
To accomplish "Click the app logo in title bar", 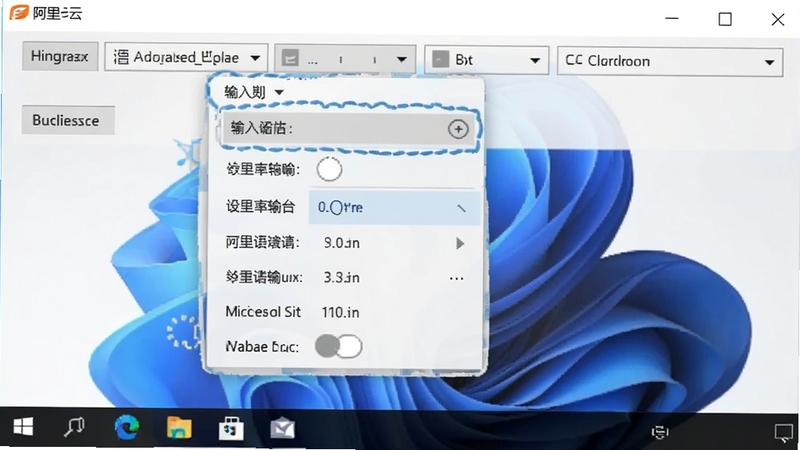I will coord(19,12).
